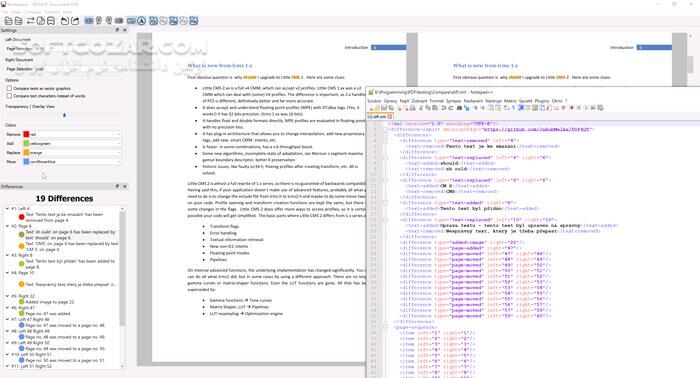
Task: Swap documents using the arrows icon
Action: [30, 21]
